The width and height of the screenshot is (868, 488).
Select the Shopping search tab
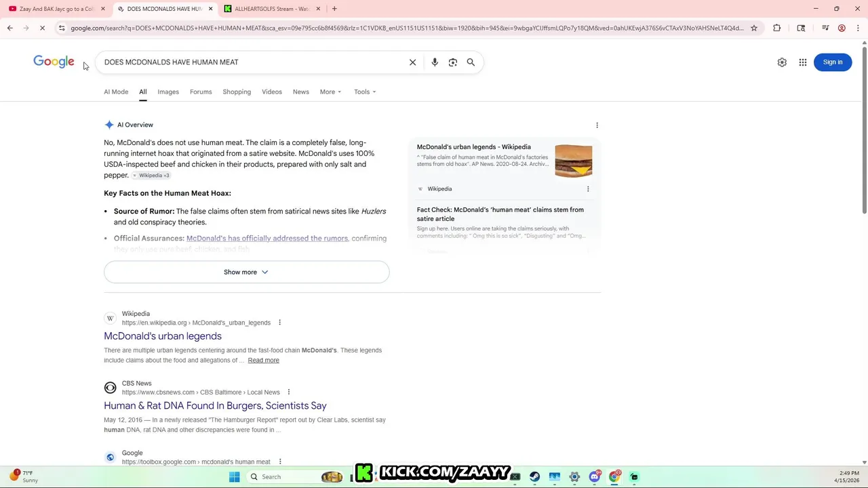[x=237, y=92]
